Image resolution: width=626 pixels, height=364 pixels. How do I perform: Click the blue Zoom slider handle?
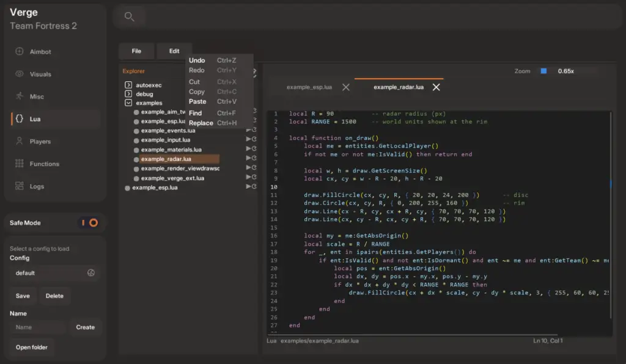(x=543, y=71)
